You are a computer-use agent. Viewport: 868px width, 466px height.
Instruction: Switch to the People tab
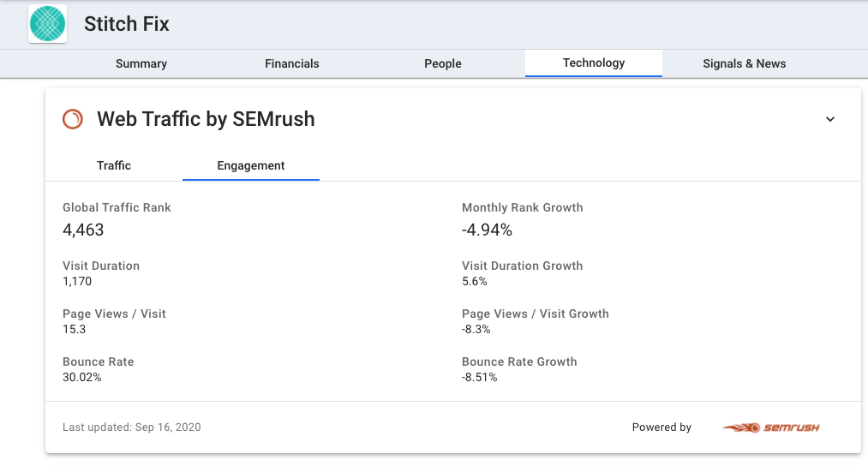pos(443,63)
